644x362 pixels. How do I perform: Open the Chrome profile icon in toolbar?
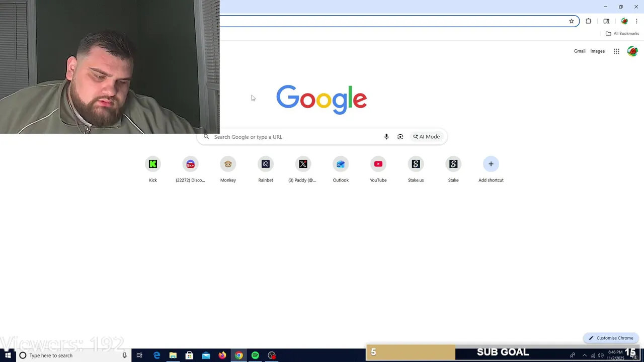click(624, 21)
